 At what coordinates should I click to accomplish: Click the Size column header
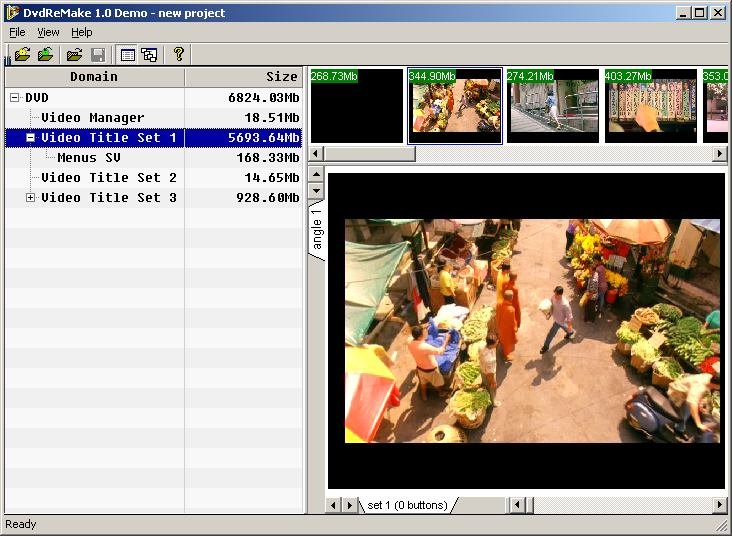pyautogui.click(x=244, y=77)
